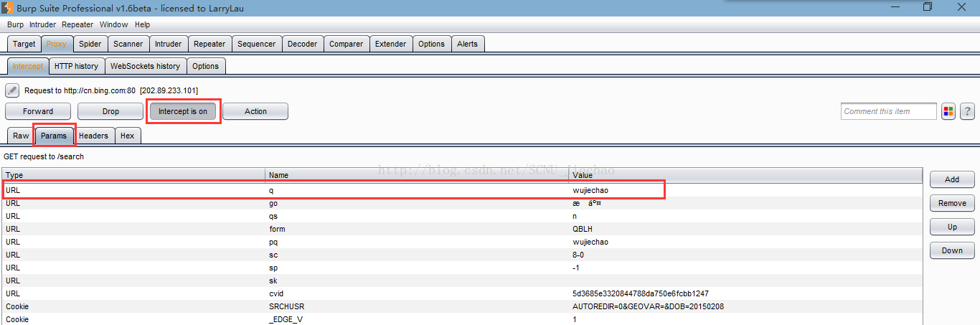Switch to the Repeater tab
The height and width of the screenshot is (325, 980).
[209, 44]
